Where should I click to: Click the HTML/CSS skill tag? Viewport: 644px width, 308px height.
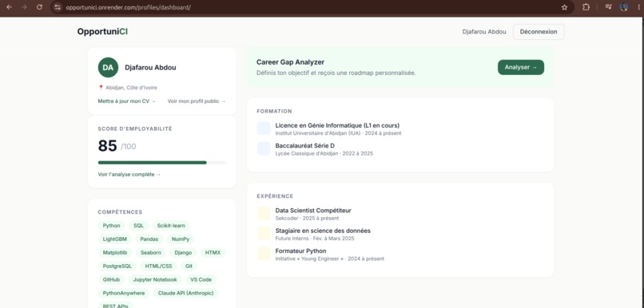(158, 267)
